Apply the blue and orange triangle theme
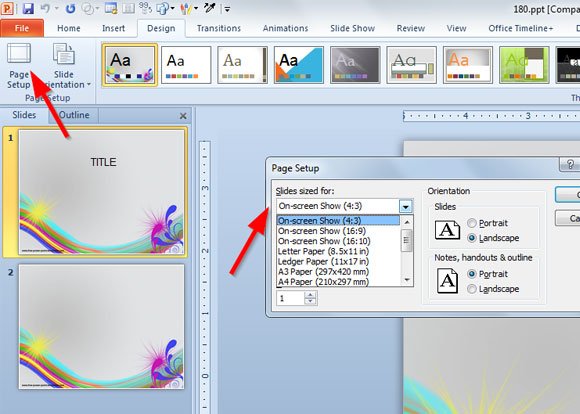 pyautogui.click(x=299, y=65)
